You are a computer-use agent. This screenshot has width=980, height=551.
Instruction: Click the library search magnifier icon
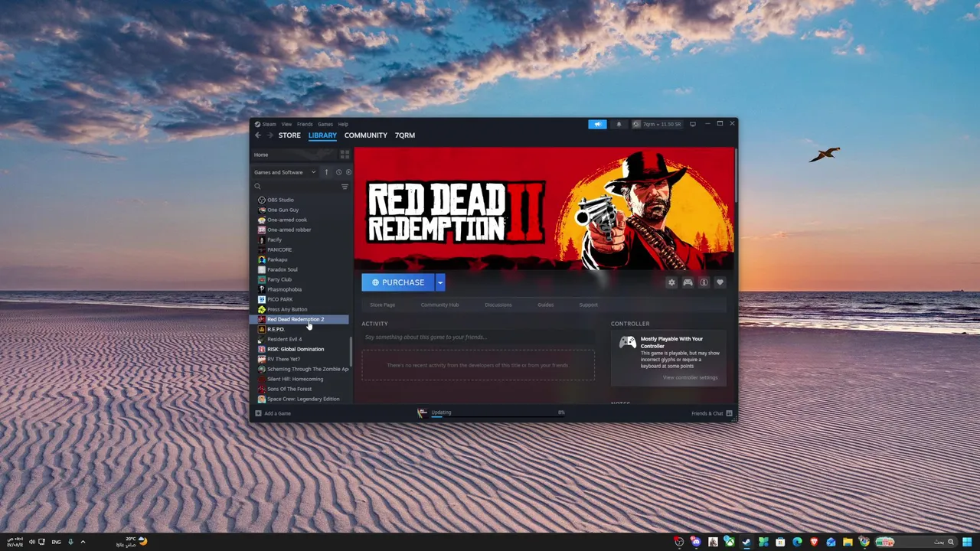pyautogui.click(x=257, y=187)
